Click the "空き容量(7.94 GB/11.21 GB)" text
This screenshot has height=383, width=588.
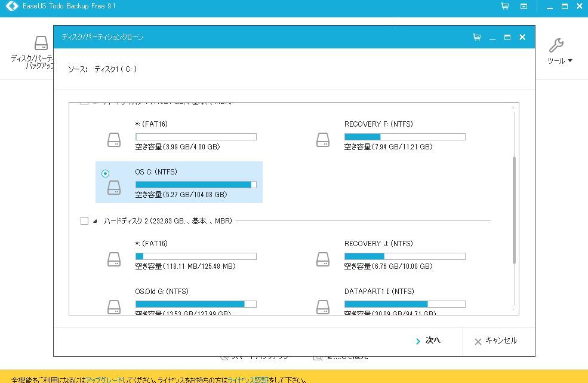388,147
